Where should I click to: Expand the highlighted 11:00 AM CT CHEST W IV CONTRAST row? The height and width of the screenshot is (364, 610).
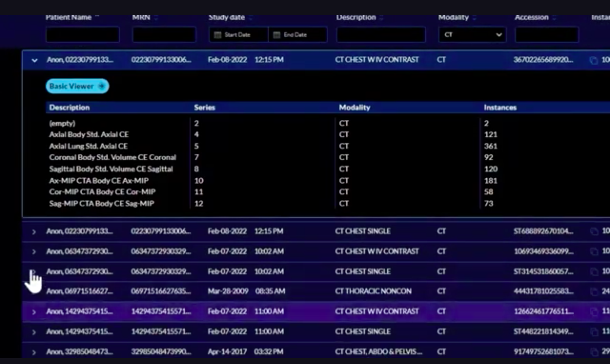click(34, 312)
